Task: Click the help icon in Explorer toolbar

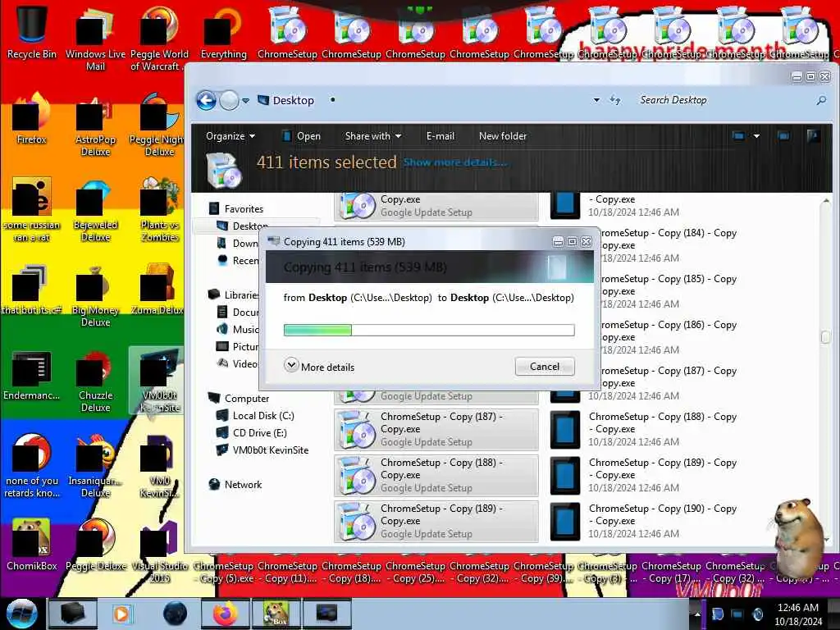Action: pyautogui.click(x=813, y=136)
